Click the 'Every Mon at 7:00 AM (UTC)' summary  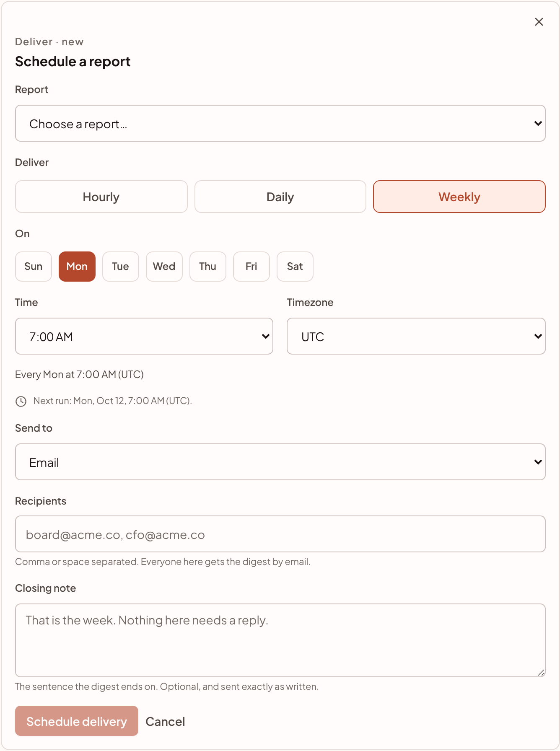tap(80, 375)
